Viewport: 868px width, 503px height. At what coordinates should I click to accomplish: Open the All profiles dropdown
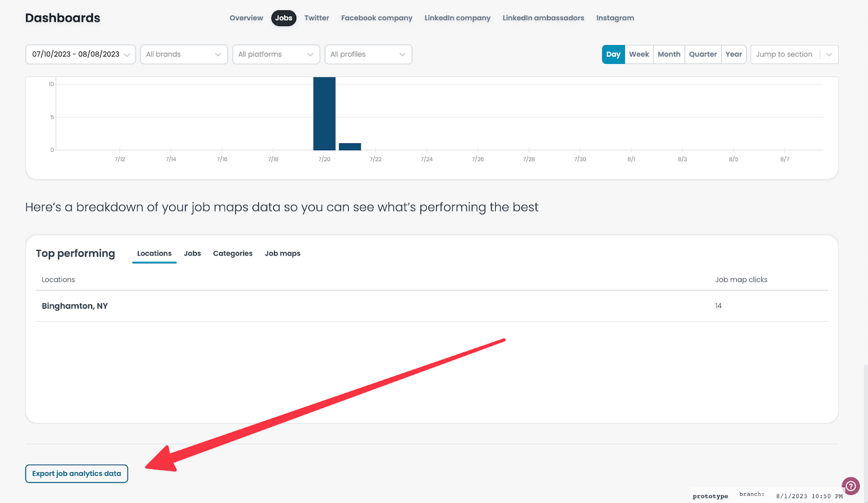pos(368,54)
